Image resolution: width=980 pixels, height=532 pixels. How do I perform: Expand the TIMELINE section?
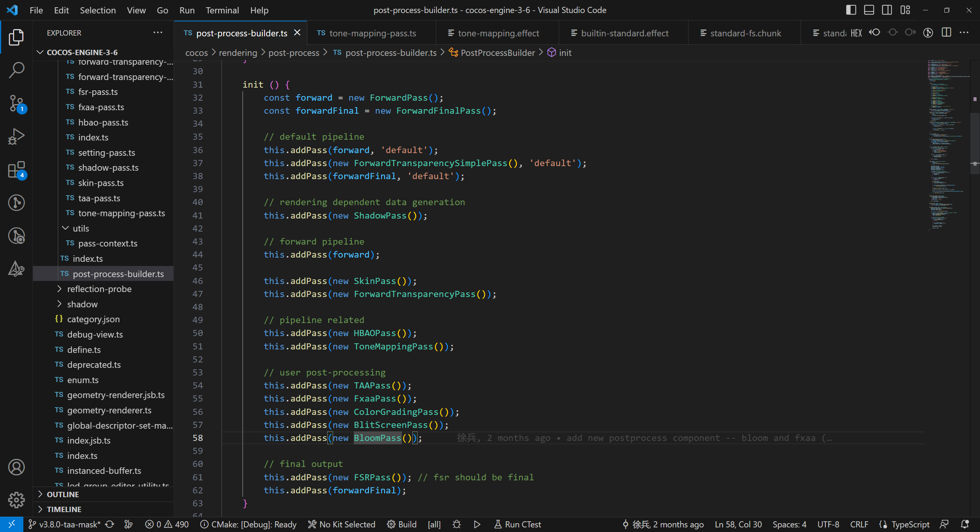[x=103, y=509]
